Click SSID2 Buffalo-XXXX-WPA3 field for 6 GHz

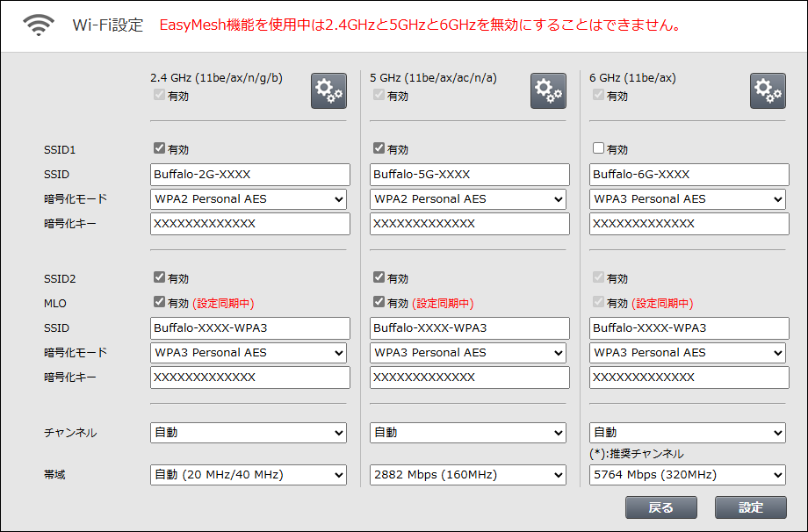tap(689, 328)
